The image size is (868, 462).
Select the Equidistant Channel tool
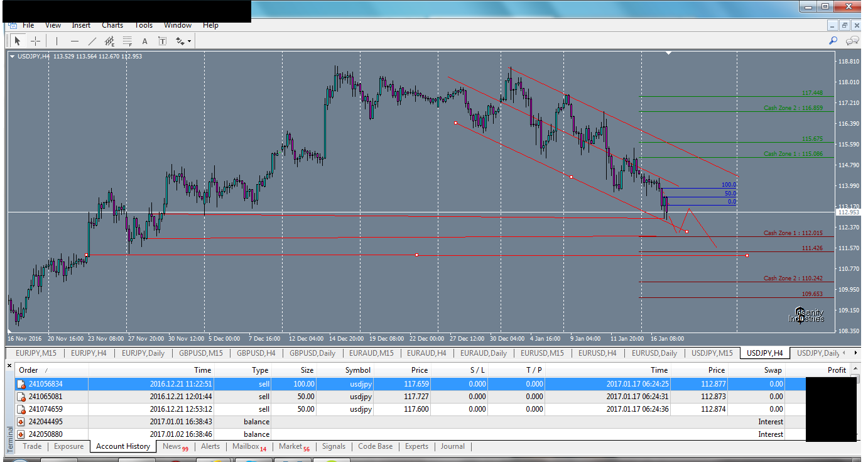pos(109,41)
